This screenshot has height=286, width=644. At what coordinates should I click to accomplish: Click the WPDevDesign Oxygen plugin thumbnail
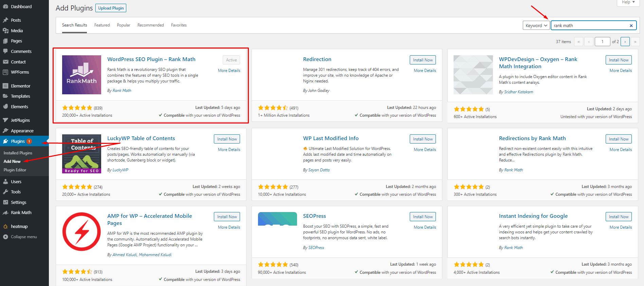pyautogui.click(x=473, y=75)
